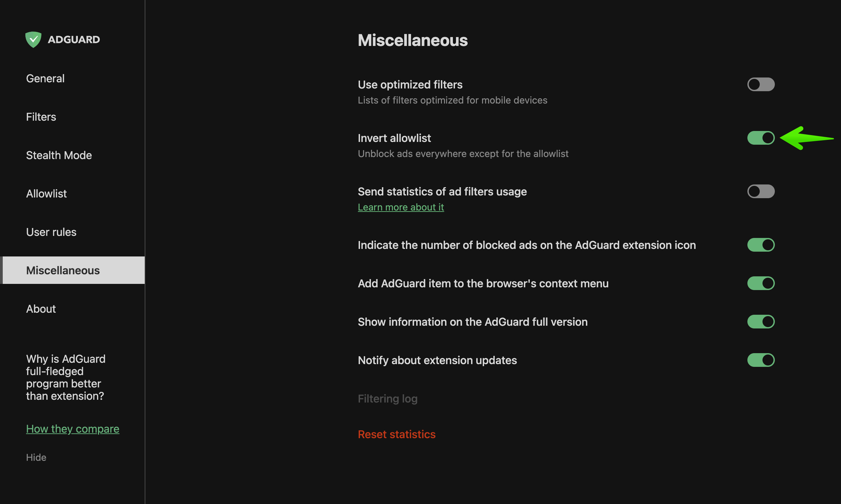Enable the Use optimized filters toggle

point(761,84)
